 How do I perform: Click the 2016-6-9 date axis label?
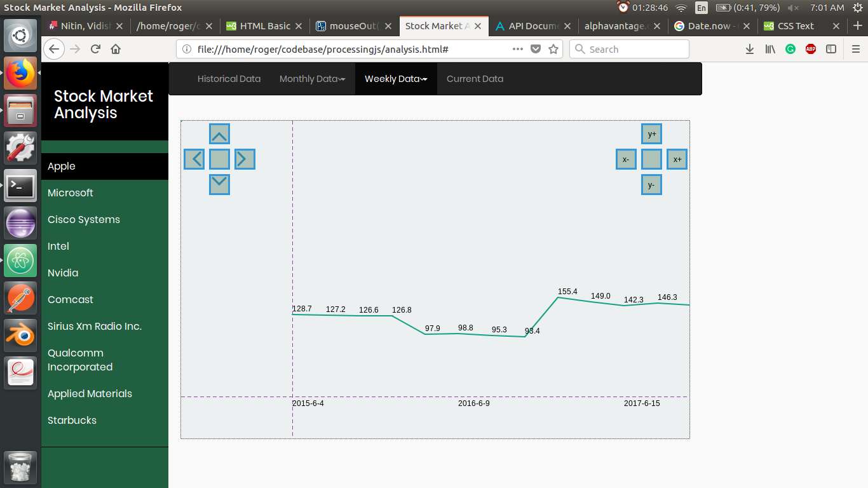[474, 403]
